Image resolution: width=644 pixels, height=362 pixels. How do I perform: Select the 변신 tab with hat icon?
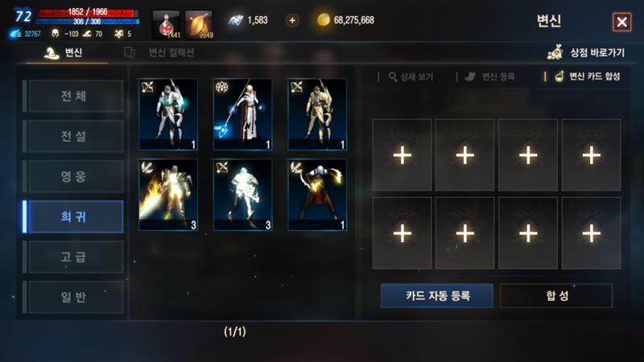click(64, 52)
